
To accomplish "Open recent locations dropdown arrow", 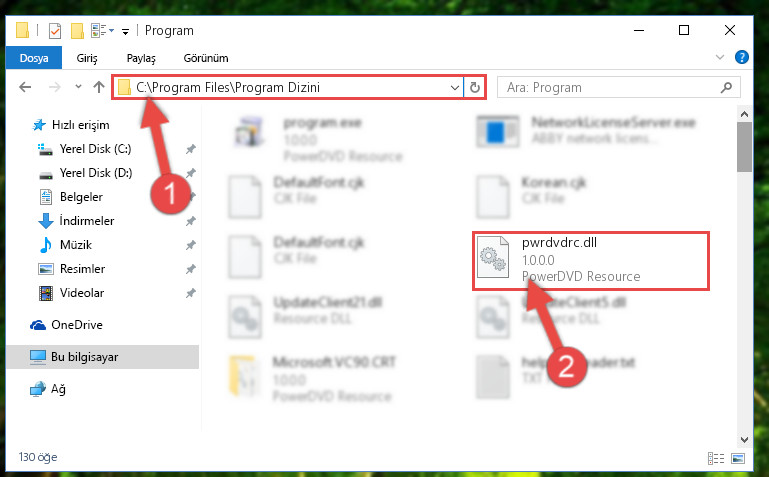I will tap(78, 87).
